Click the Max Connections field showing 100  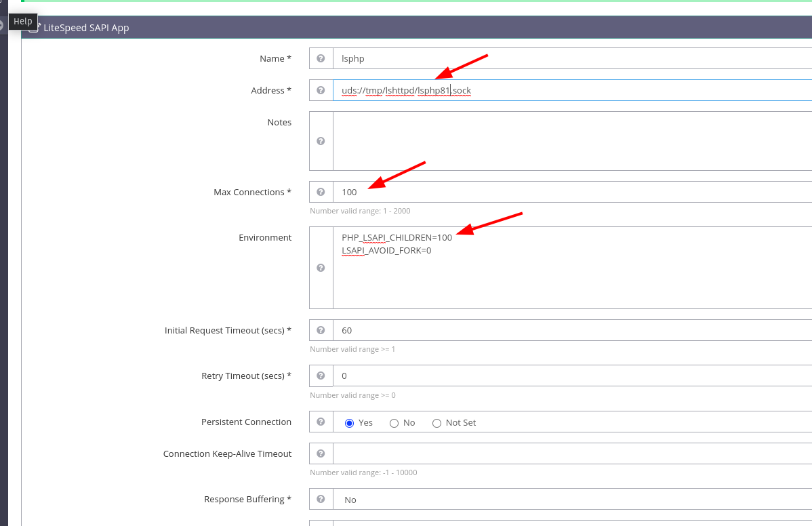[572, 192]
